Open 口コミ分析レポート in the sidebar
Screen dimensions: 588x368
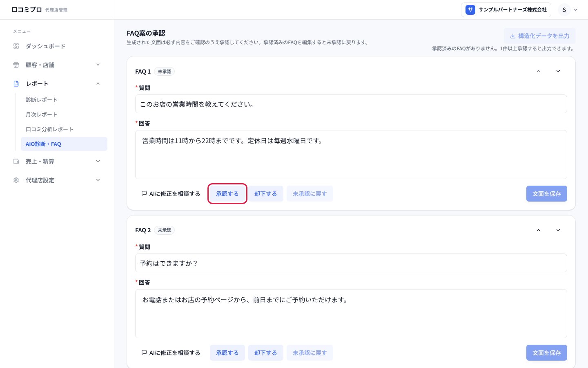pyautogui.click(x=64, y=129)
